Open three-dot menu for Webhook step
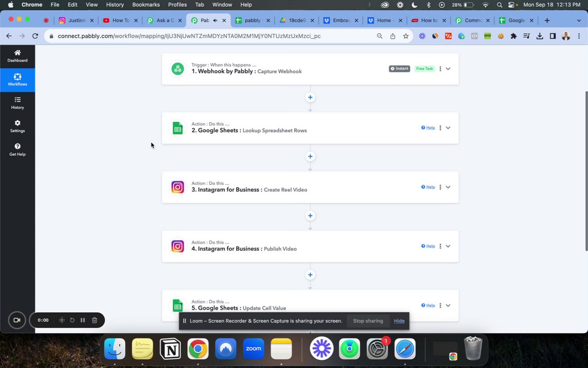This screenshot has height=368, width=588. [x=440, y=69]
